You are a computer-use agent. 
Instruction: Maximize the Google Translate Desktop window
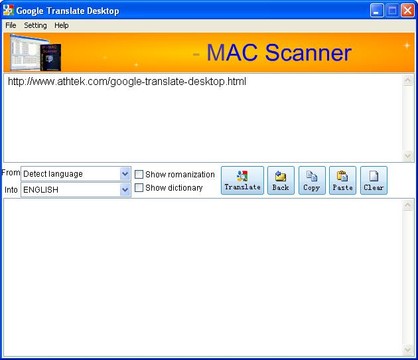click(x=392, y=11)
